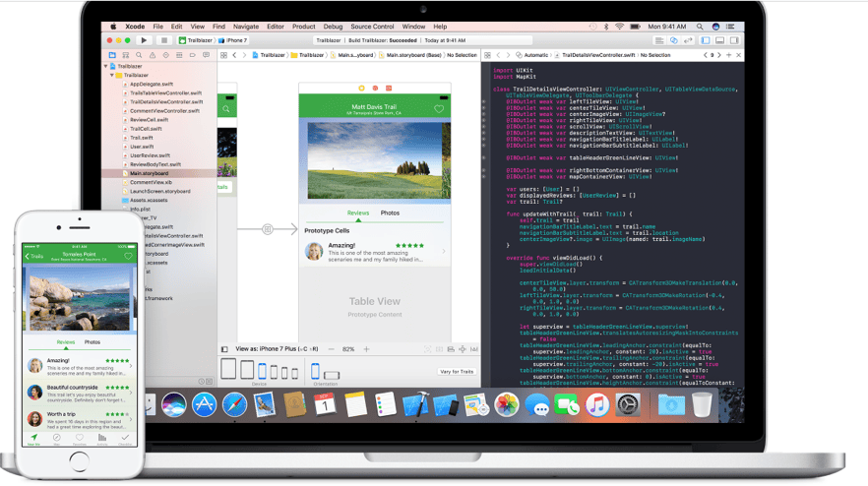Click the heart favorite icon on Matt Davis Trail

(439, 109)
